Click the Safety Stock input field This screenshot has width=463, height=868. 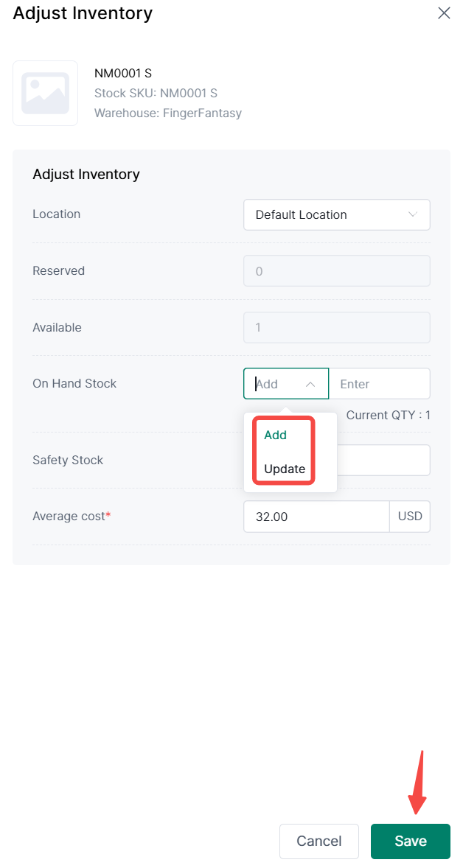point(383,461)
